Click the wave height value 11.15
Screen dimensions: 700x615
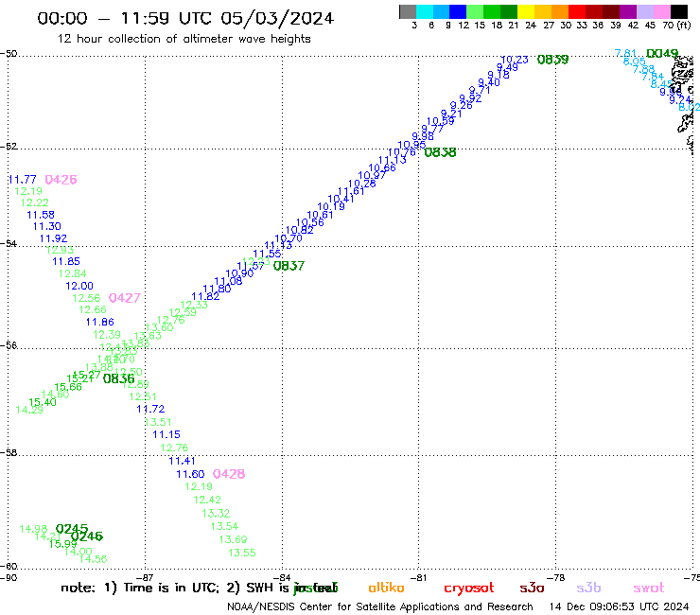[x=166, y=434]
